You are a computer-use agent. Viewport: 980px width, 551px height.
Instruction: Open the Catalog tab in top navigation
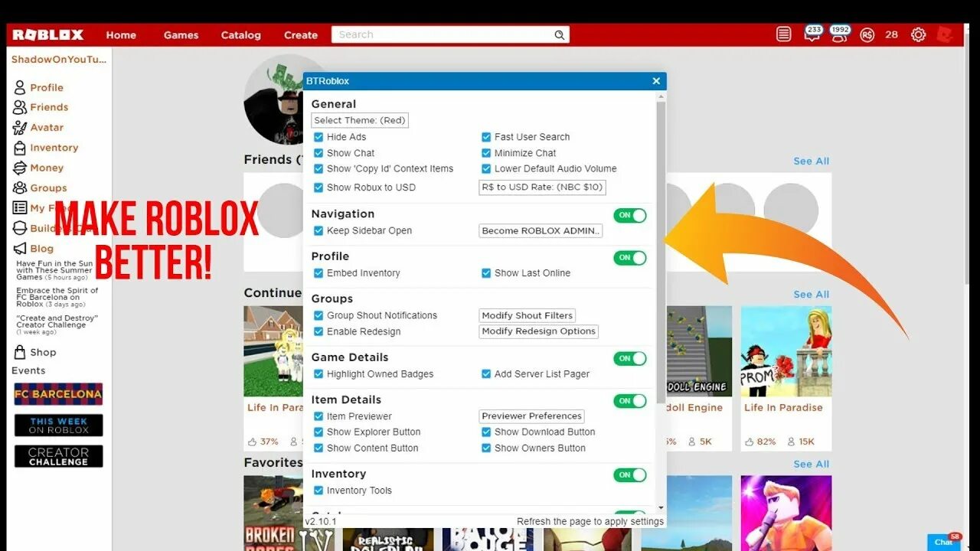[x=240, y=35]
